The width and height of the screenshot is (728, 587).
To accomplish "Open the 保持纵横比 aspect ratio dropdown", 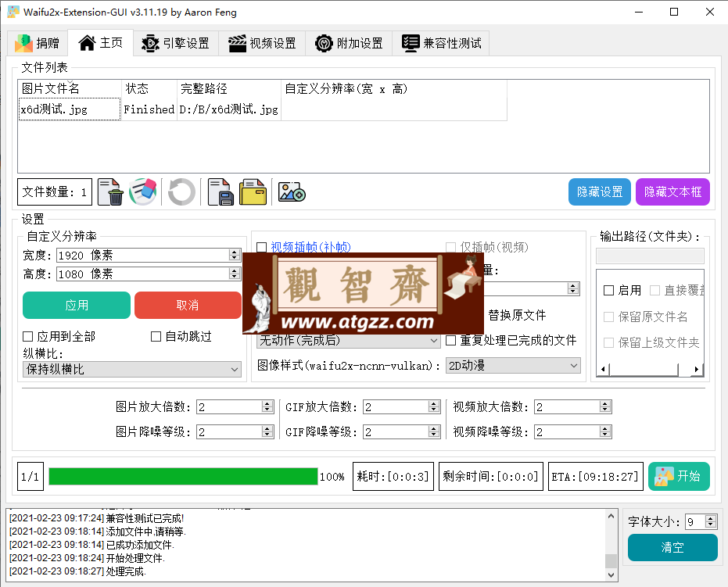I will coord(132,370).
